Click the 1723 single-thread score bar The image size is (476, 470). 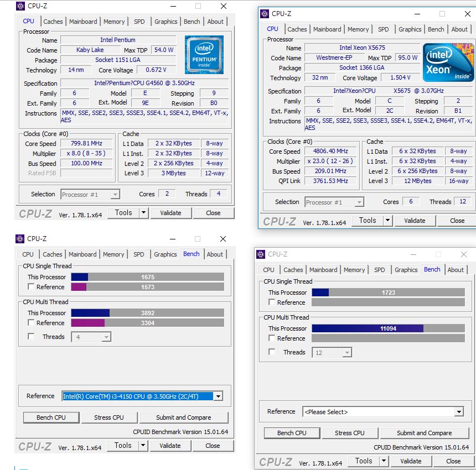(388, 293)
